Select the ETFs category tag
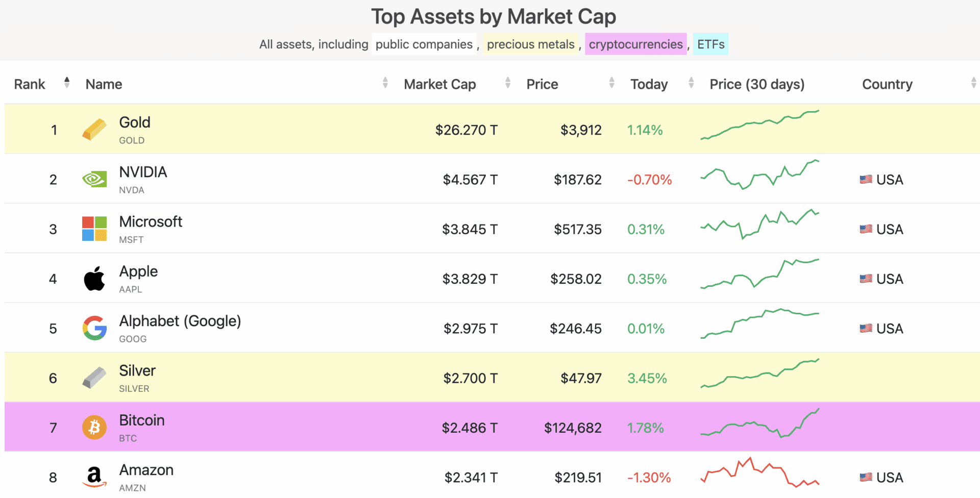 [x=710, y=44]
